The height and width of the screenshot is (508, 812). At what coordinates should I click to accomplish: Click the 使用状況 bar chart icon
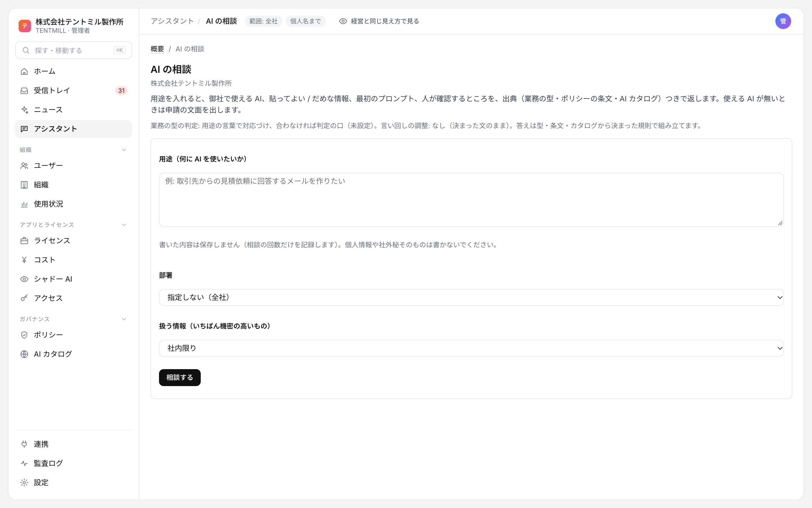coord(24,204)
